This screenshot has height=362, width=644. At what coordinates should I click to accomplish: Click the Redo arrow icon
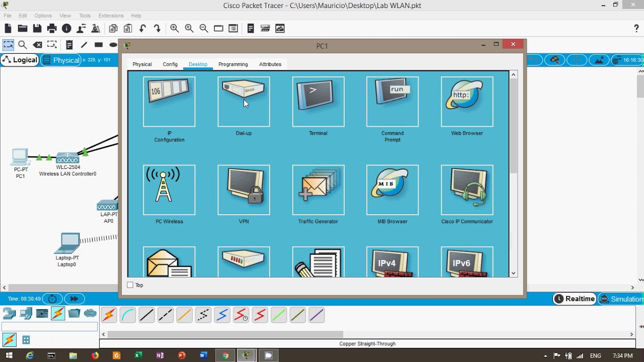click(x=157, y=29)
